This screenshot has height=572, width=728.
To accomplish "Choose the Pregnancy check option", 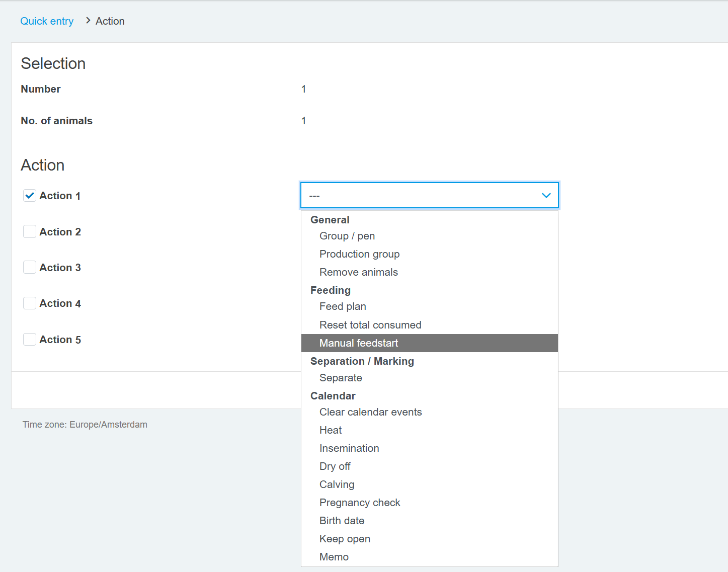I will (x=360, y=503).
